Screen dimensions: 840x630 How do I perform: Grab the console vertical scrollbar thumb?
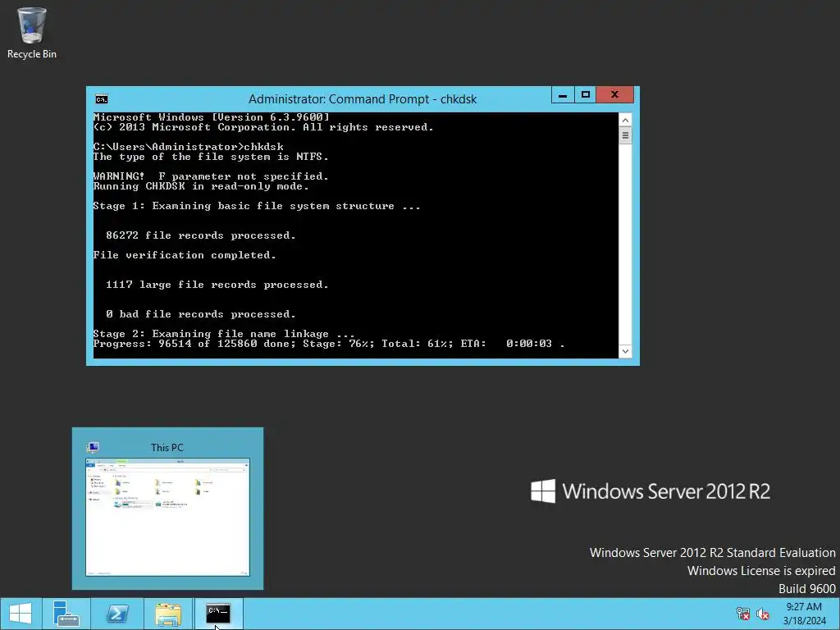click(625, 135)
